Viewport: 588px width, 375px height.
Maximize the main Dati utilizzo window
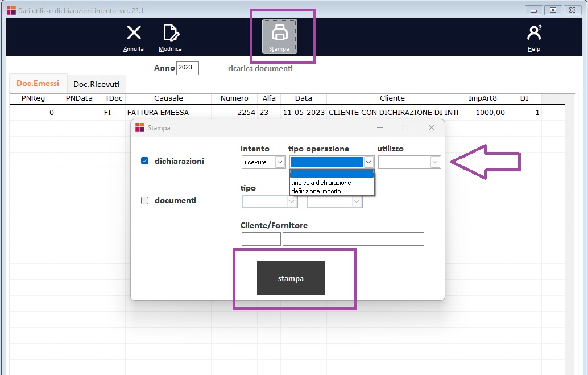coord(553,10)
